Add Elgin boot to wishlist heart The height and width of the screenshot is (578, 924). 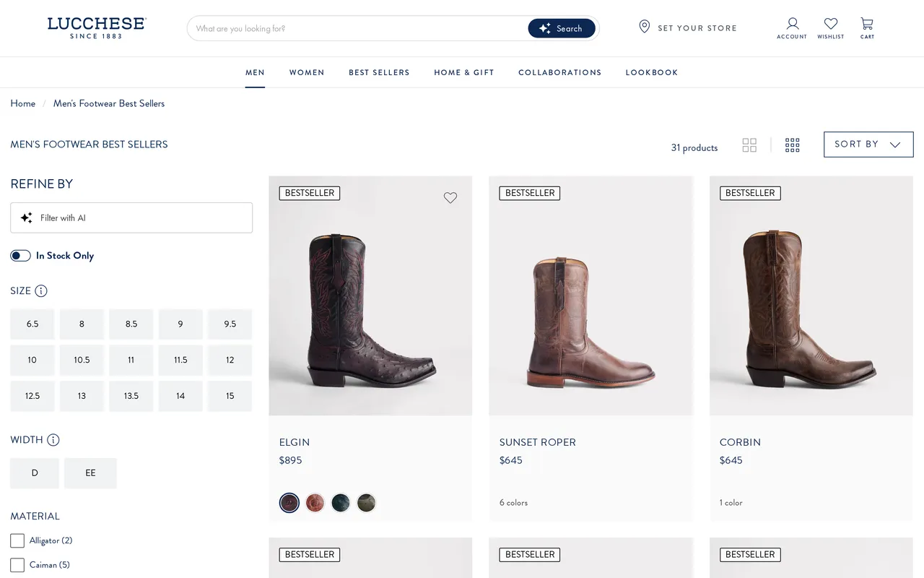(x=450, y=197)
